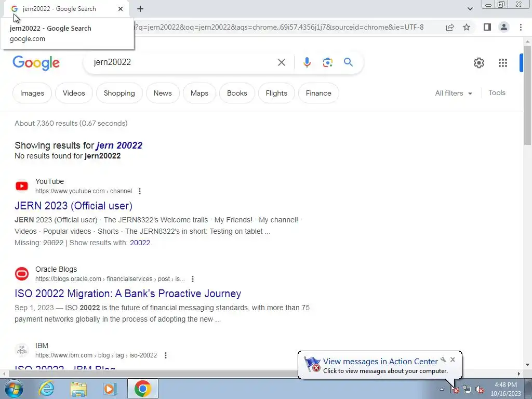This screenshot has height=399, width=532.
Task: Open Google quick settings gear
Action: tap(478, 63)
